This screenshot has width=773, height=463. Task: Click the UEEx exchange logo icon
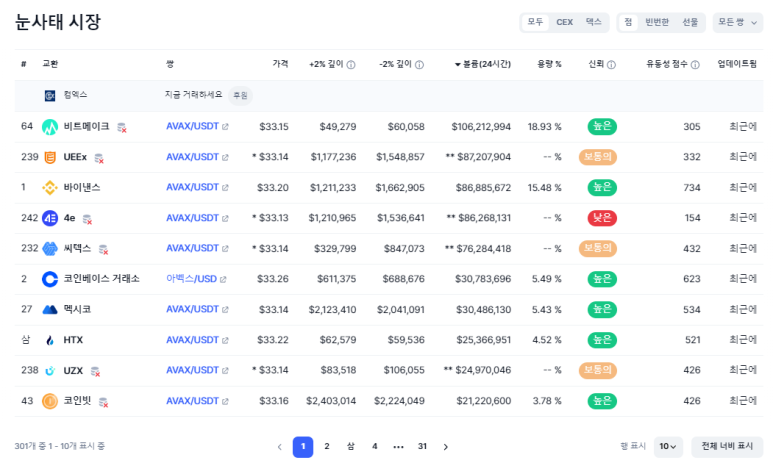[x=50, y=157]
